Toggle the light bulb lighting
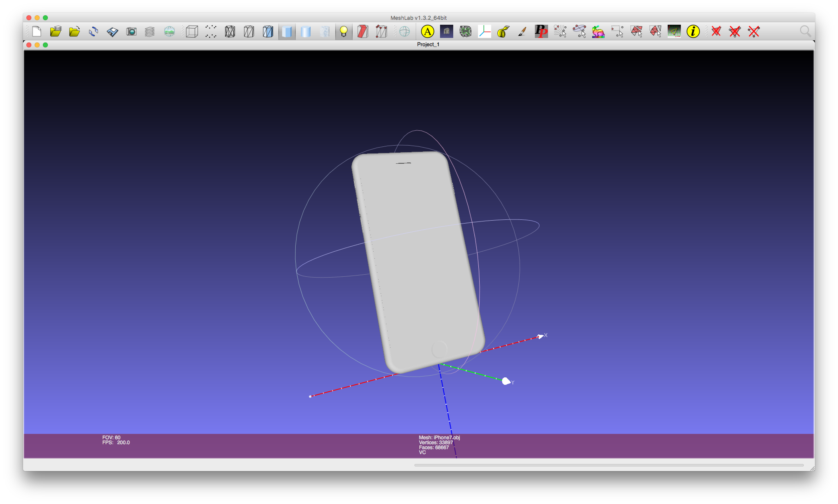Viewport: 838px width, 504px height. coord(344,32)
